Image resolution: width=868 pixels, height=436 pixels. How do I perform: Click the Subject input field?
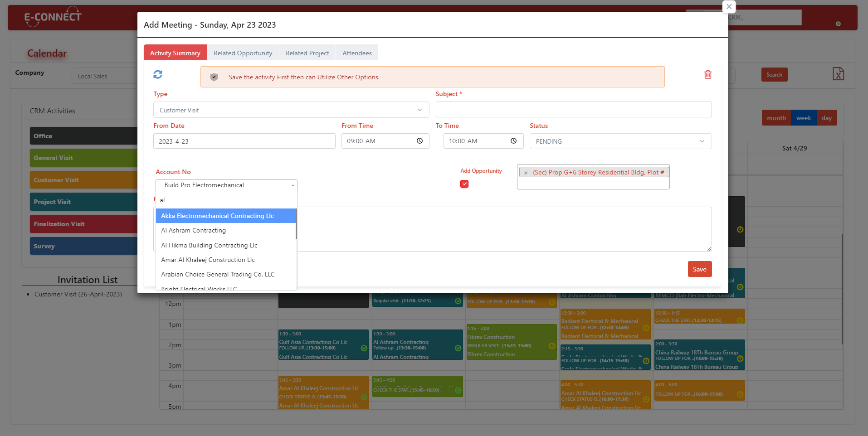click(574, 109)
